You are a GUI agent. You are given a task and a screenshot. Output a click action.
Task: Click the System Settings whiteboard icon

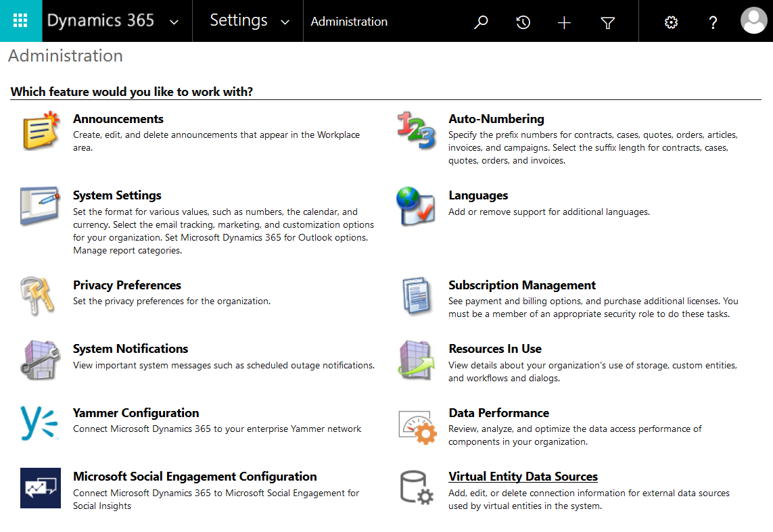(x=41, y=205)
